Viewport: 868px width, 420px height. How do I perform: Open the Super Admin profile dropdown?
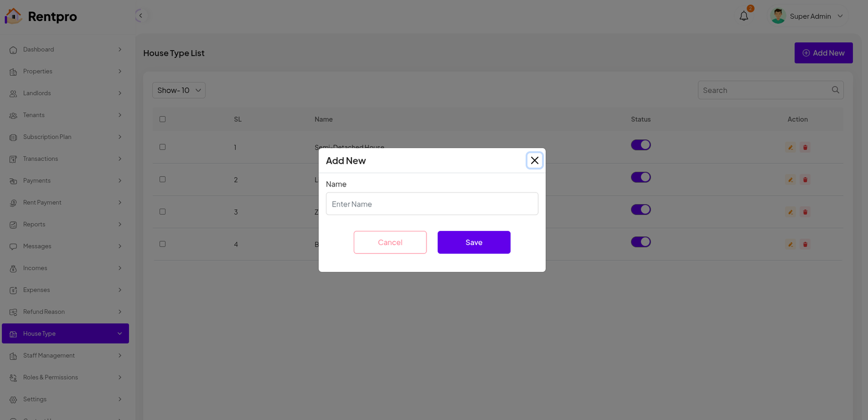[x=808, y=16]
